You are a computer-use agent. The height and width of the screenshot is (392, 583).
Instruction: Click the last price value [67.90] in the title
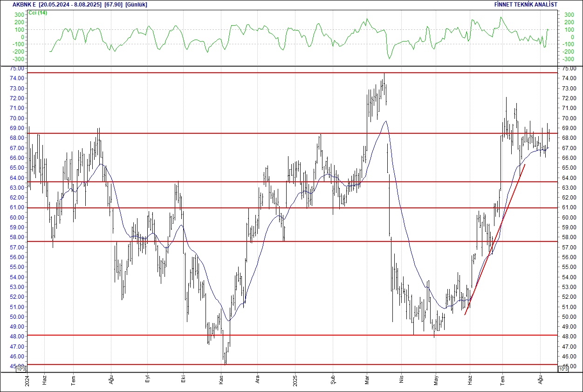pyautogui.click(x=113, y=4)
